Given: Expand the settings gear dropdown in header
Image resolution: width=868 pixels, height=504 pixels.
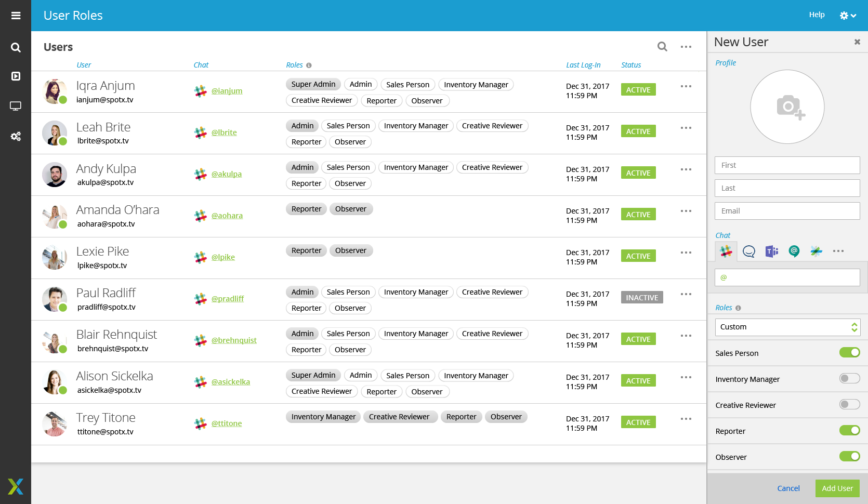Looking at the screenshot, I should coord(847,16).
